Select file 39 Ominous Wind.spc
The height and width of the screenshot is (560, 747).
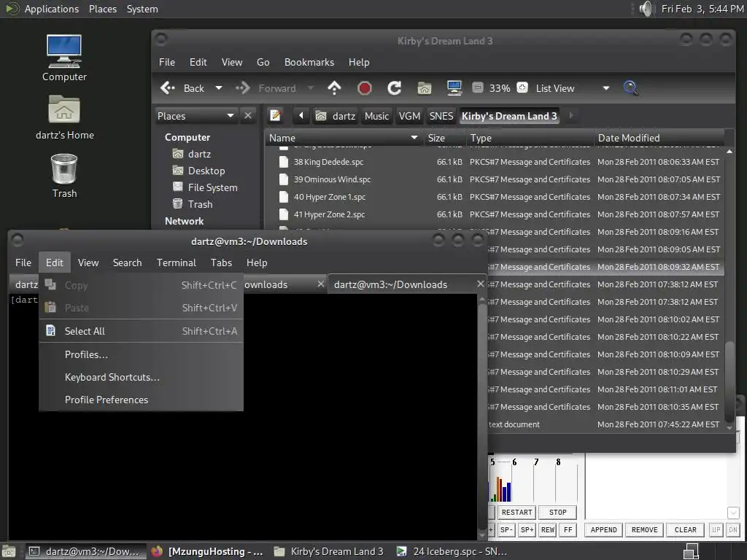332,179
